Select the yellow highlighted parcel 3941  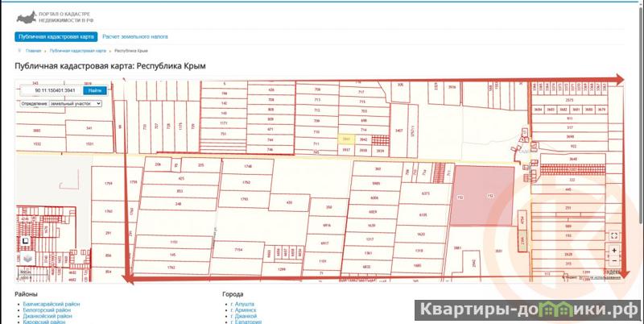point(345,139)
